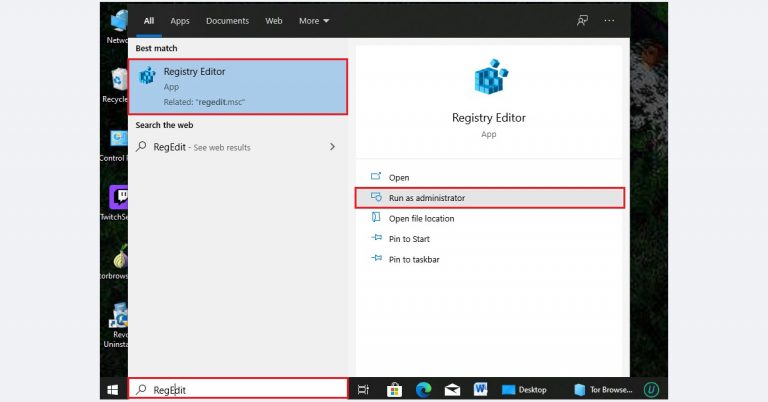
Task: Expand the More filter dropdown
Action: coord(314,20)
